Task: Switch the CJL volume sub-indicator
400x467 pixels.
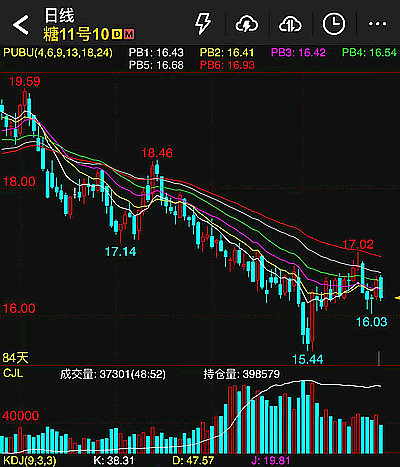Action: click(x=13, y=373)
